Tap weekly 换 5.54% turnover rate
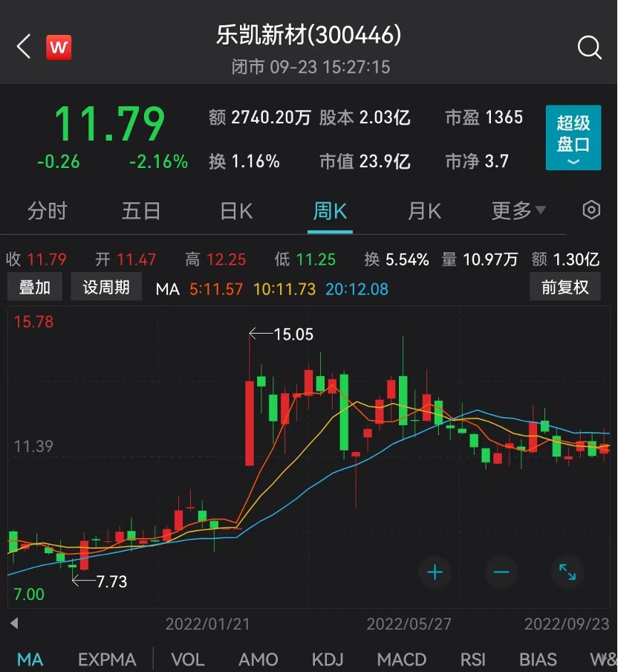Viewport: 618px width, 672px height. (x=397, y=259)
